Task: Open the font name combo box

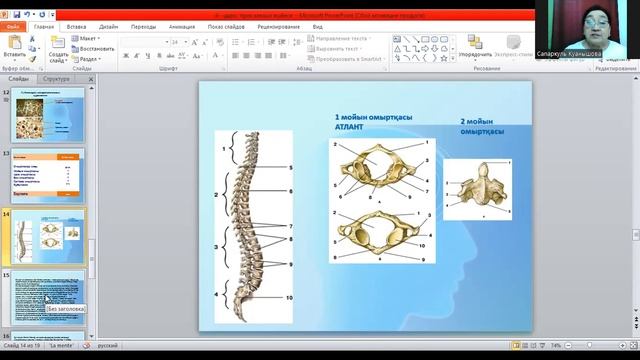Action: coord(145,42)
